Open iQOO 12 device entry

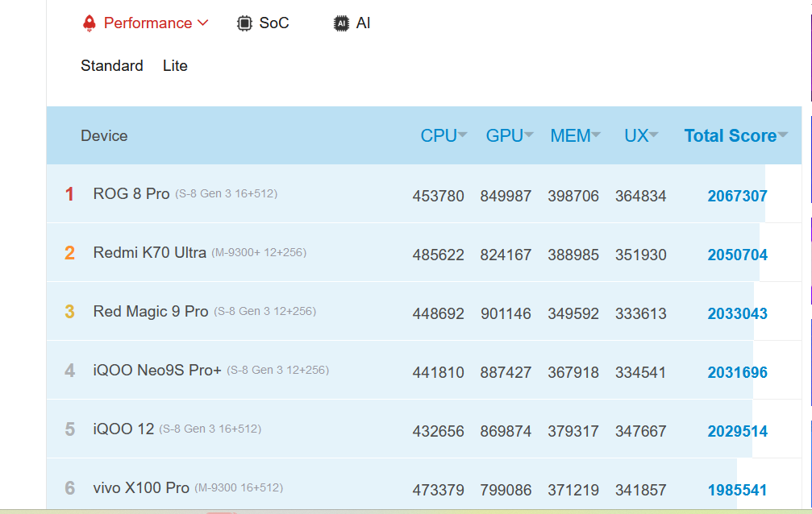point(123,429)
